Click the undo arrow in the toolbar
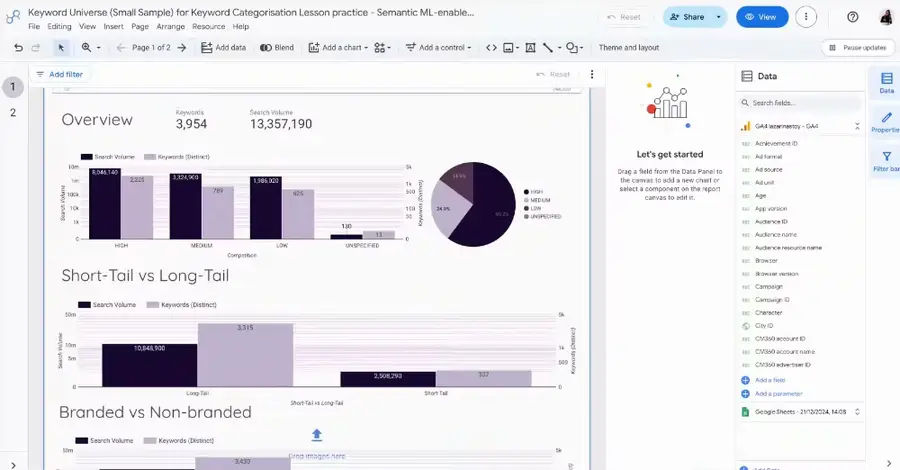 [18, 48]
